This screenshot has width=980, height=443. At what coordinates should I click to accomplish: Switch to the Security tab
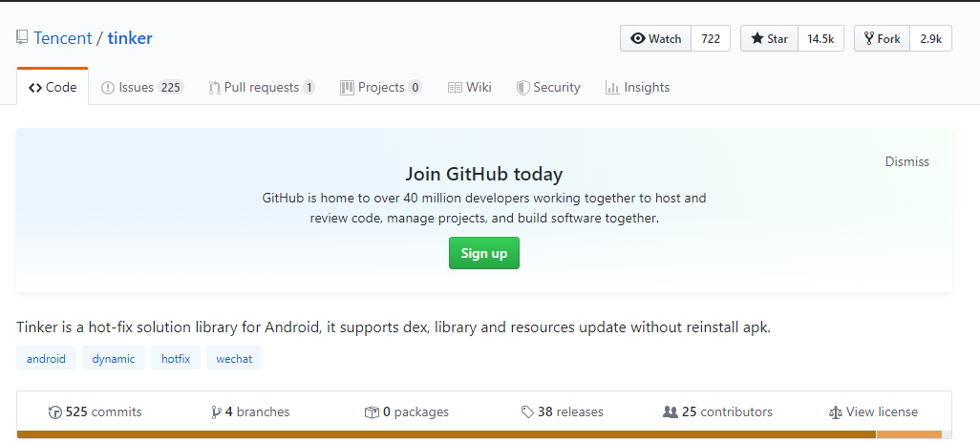point(548,88)
